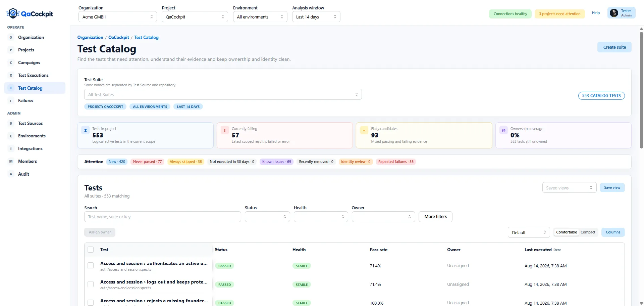Viewport: 644px width, 306px height.
Task: Open the Status filter dropdown
Action: click(267, 217)
